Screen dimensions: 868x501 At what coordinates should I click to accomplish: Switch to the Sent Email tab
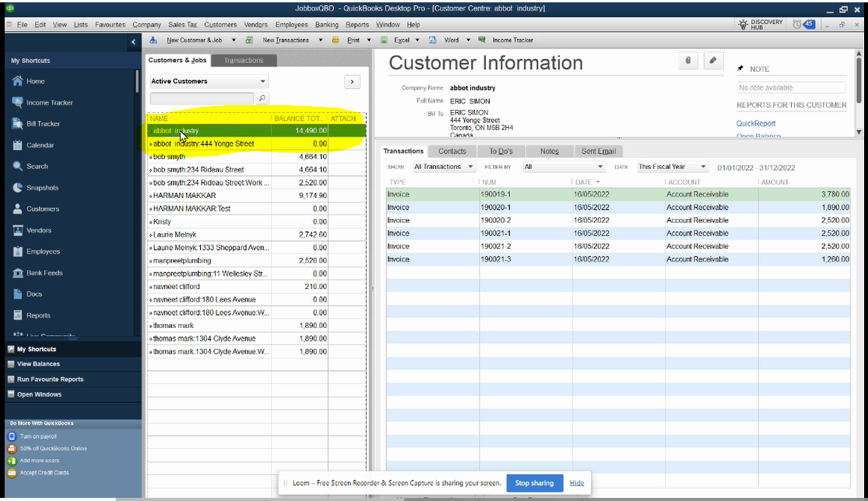pos(599,151)
